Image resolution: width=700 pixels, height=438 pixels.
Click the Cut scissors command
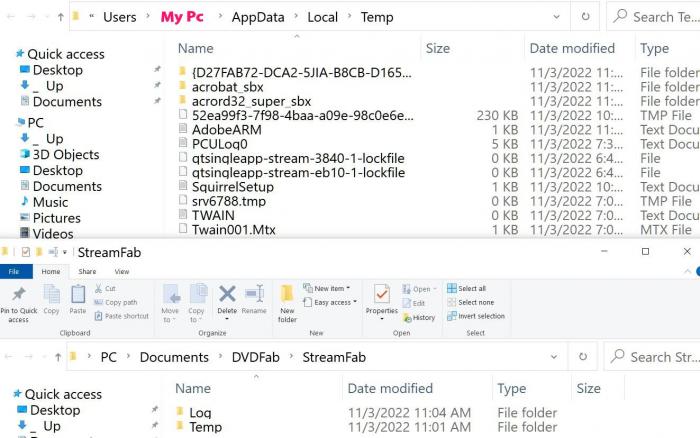(105, 289)
